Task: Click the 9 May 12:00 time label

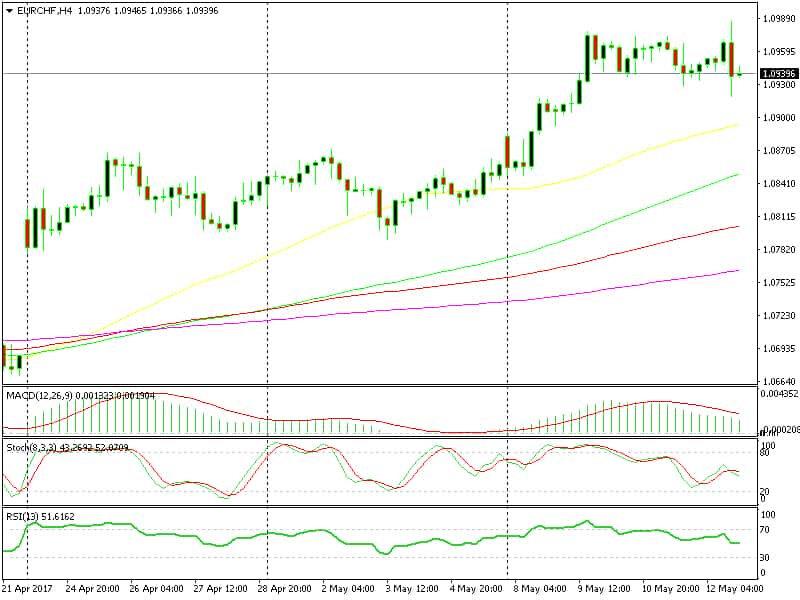Action: point(604,588)
